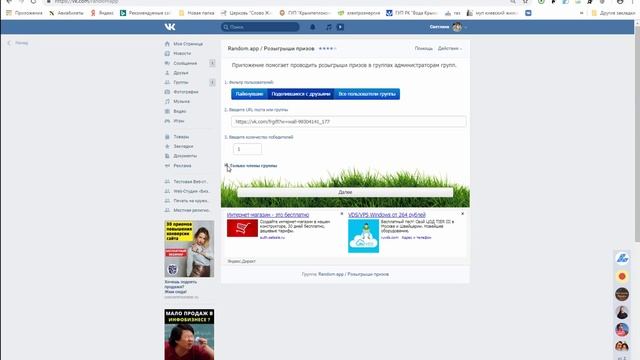The height and width of the screenshot is (360, 640).
Task: Close the Интернет-магазин ad
Action: coord(342,214)
